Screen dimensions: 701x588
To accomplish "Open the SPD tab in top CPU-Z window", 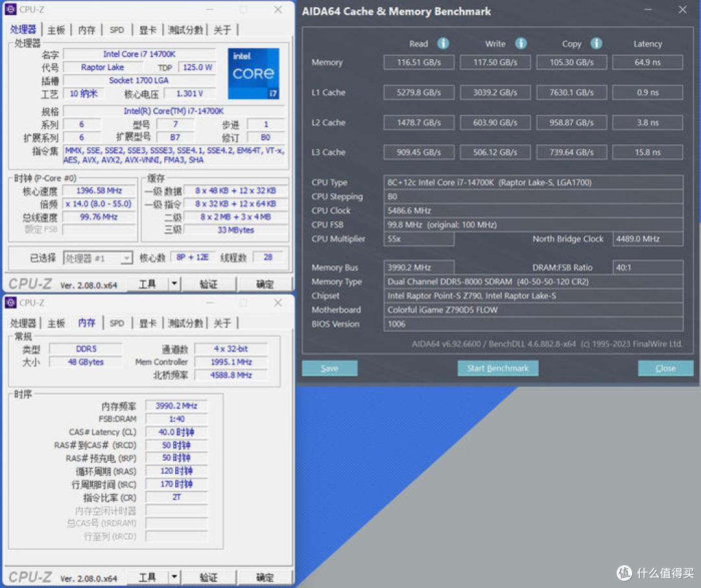I will tap(117, 30).
